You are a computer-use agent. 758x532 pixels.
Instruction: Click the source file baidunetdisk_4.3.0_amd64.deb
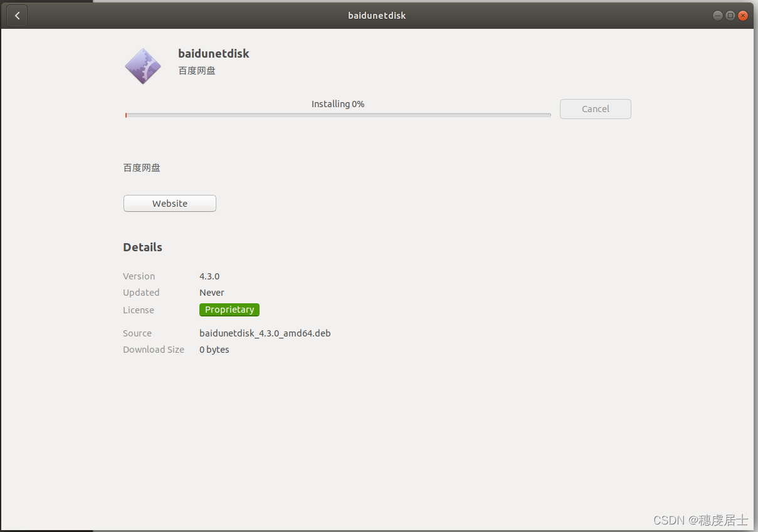(x=265, y=333)
